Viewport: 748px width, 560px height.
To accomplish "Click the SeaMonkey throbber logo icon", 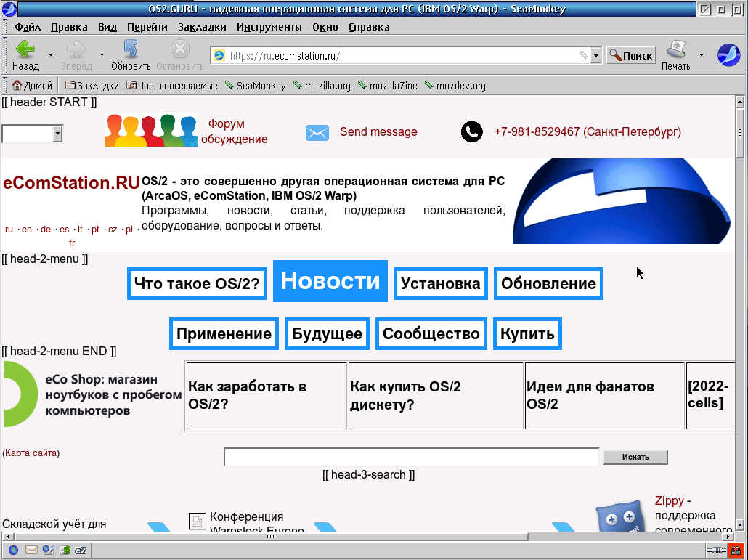I will point(728,54).
